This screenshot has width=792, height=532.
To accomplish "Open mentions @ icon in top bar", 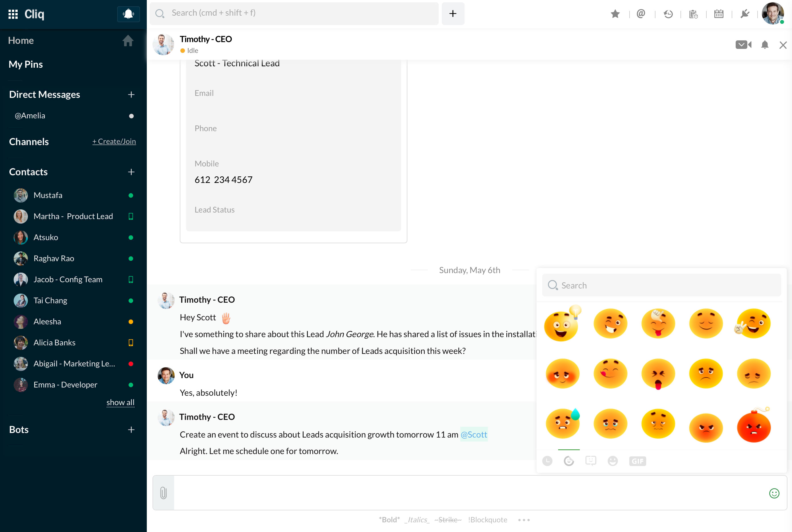I will click(641, 14).
